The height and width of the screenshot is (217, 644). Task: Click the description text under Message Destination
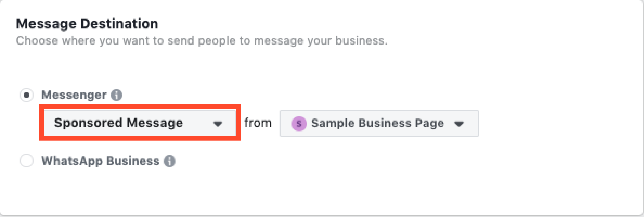[201, 41]
